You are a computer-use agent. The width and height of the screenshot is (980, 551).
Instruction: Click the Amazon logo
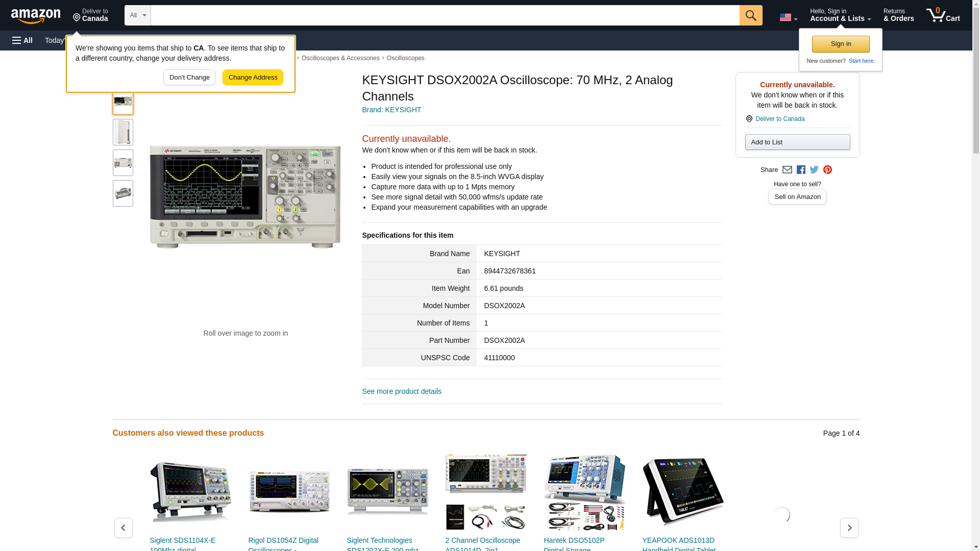[36, 16]
